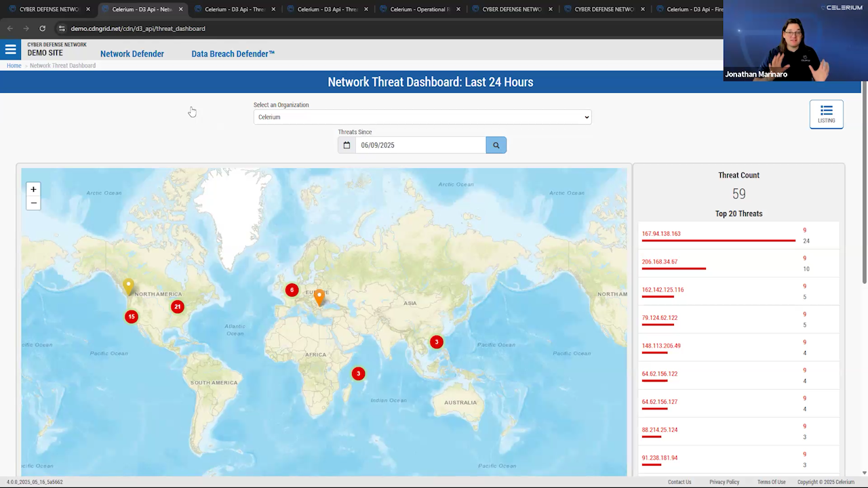Viewport: 868px width, 488px height.
Task: Zoom out on the map
Action: pos(33,203)
